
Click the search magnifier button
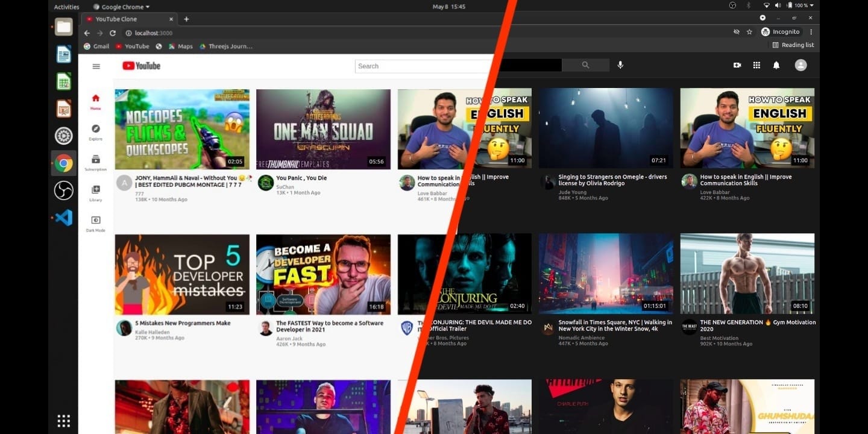coord(585,65)
